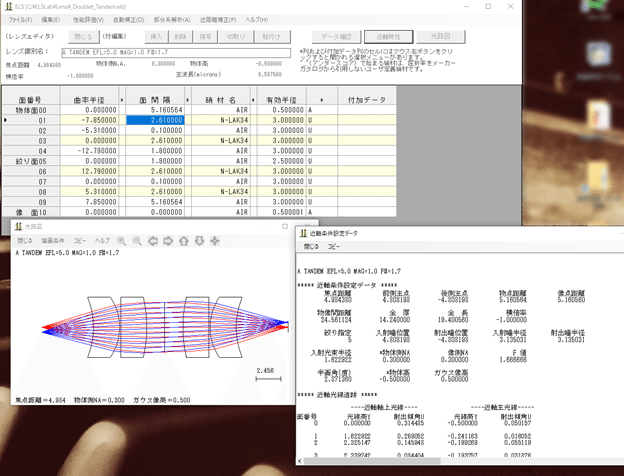Zoom out on the ray diagram
This screenshot has width=624, height=476.
[x=137, y=241]
